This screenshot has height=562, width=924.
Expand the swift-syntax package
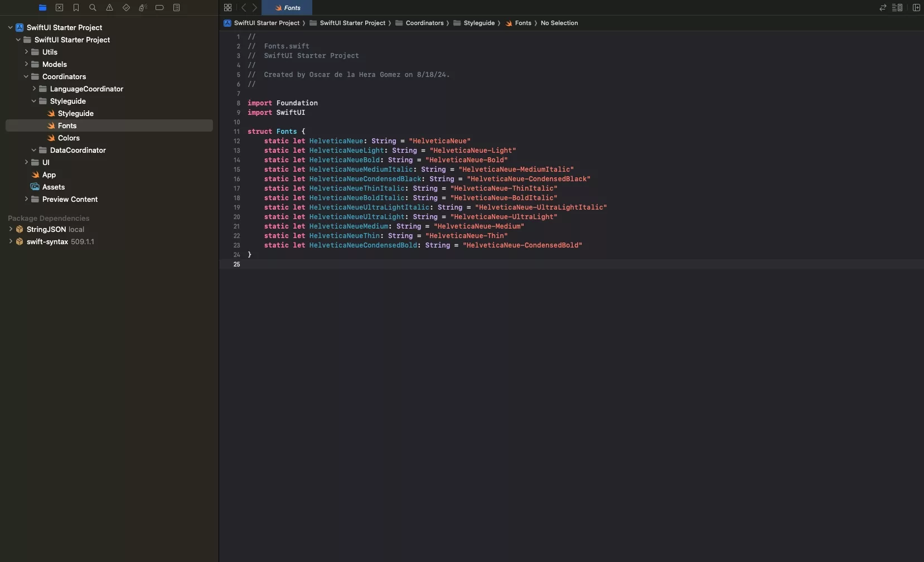[10, 241]
